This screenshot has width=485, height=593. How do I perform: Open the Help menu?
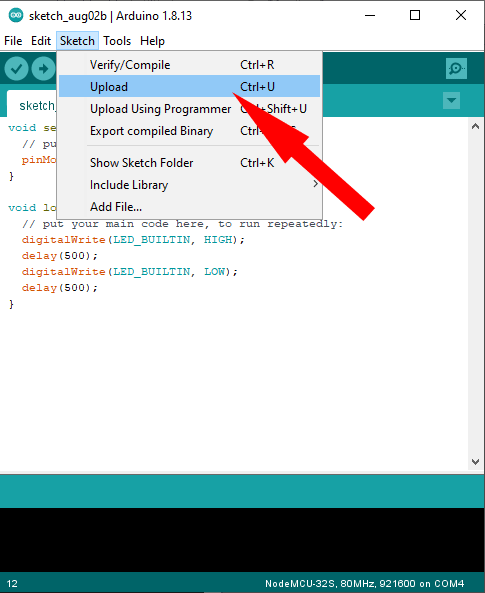coord(152,41)
